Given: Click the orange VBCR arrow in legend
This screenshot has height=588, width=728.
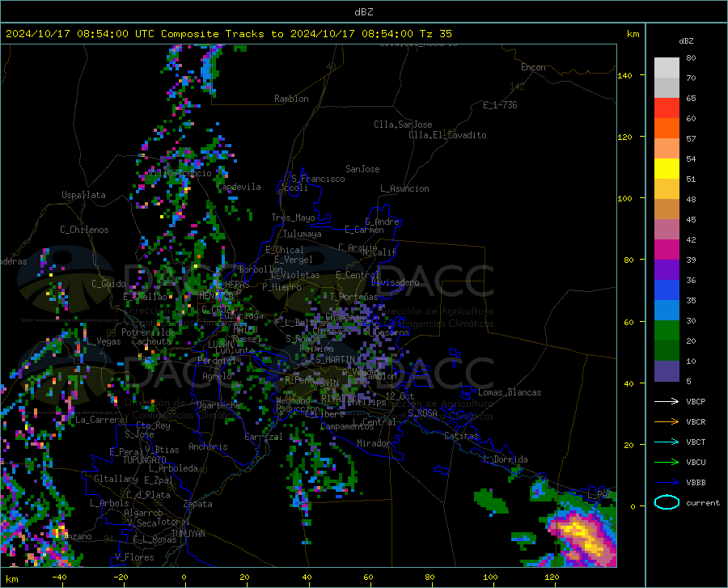Looking at the screenshot, I should coord(667,422).
